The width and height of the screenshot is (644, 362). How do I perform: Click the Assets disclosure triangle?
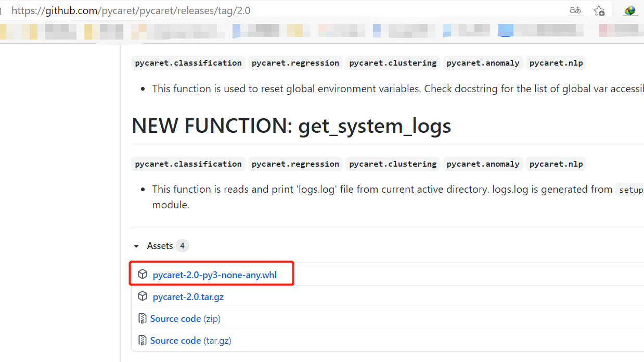point(136,245)
